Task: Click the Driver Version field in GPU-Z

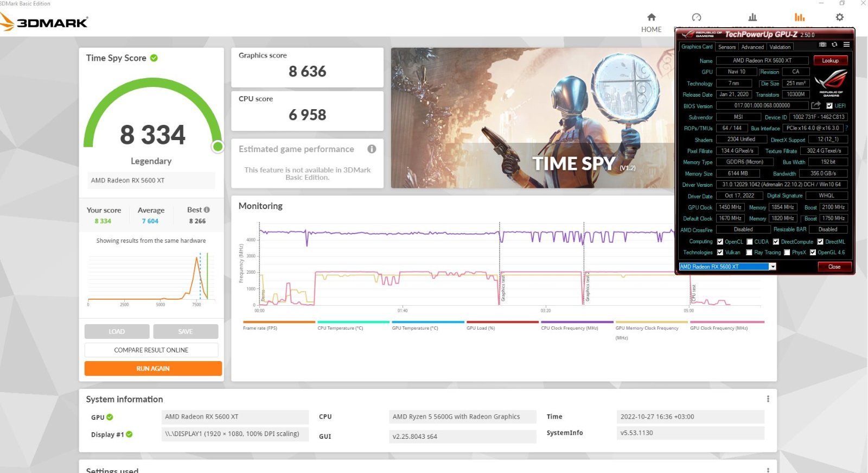Action: pyautogui.click(x=781, y=185)
